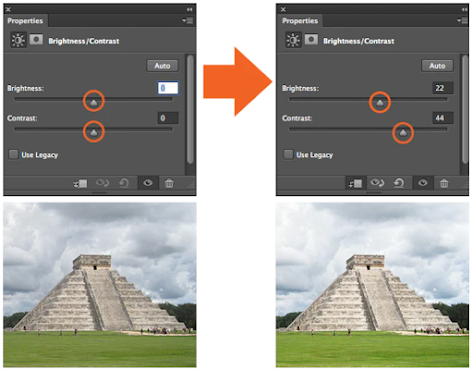Open the right Properties panel flyout menu
This screenshot has width=473, height=370.
pyautogui.click(x=462, y=21)
